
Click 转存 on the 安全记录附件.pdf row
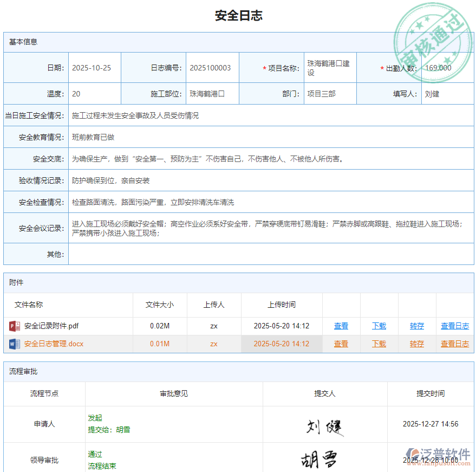(x=416, y=326)
